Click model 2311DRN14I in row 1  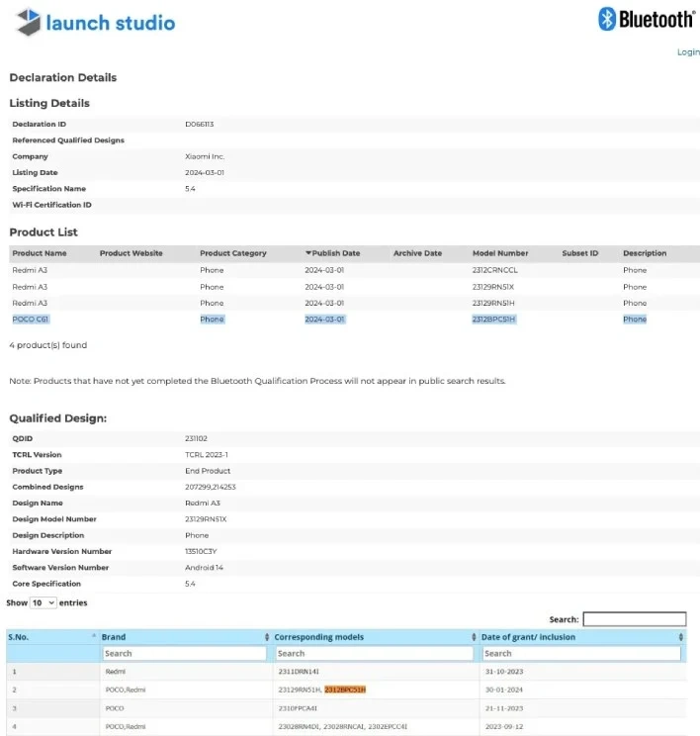click(299, 672)
